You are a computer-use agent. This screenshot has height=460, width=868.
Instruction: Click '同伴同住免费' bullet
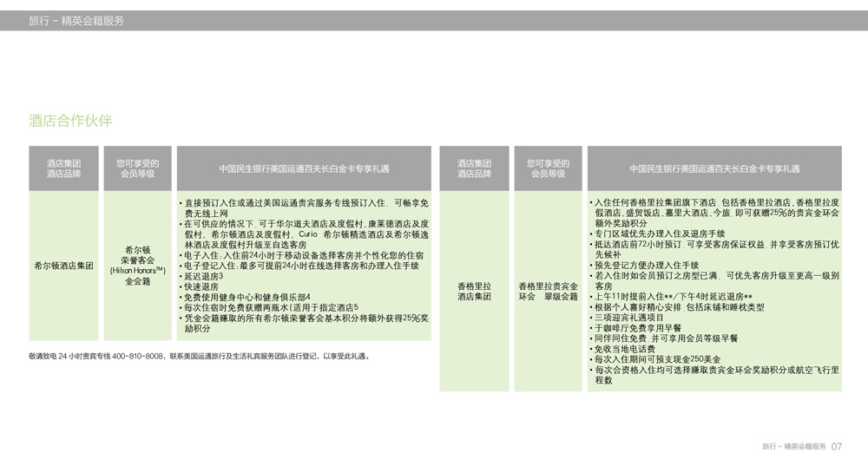coord(664,338)
